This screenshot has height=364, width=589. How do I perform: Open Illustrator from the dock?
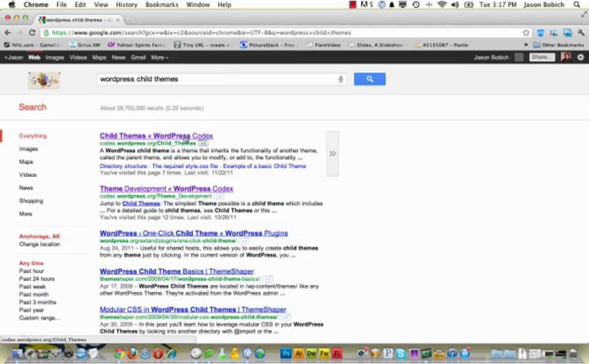(x=299, y=353)
